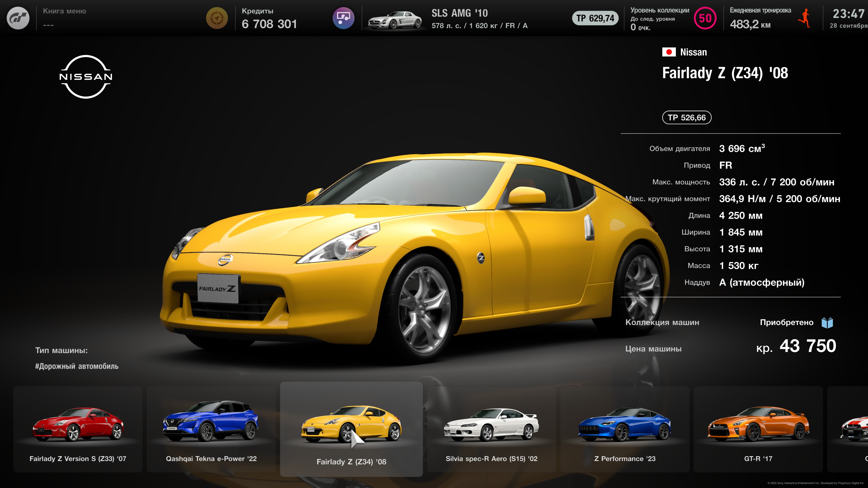
Task: Click the credits balance 6 708 301
Action: coord(269,24)
